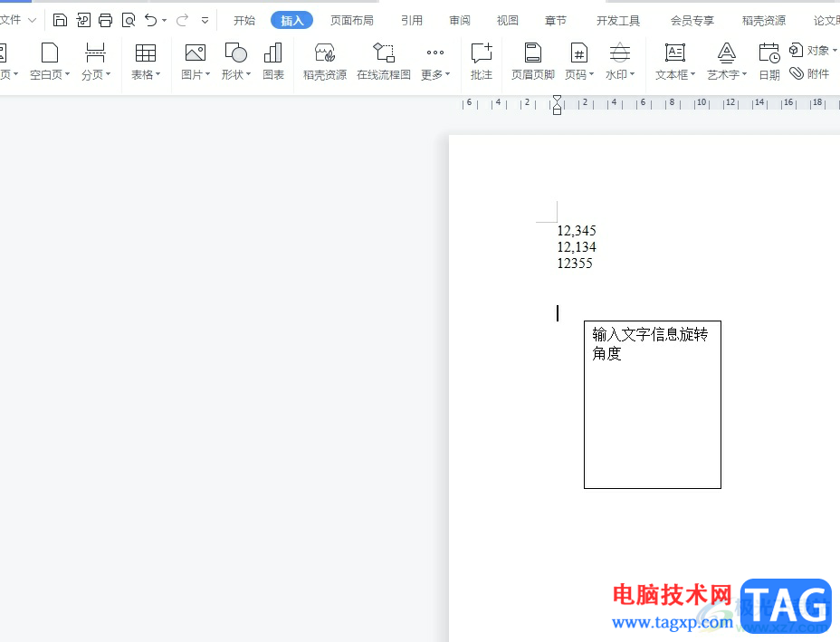Click the text line 12355
Screen dimensions: 840x642
click(575, 264)
